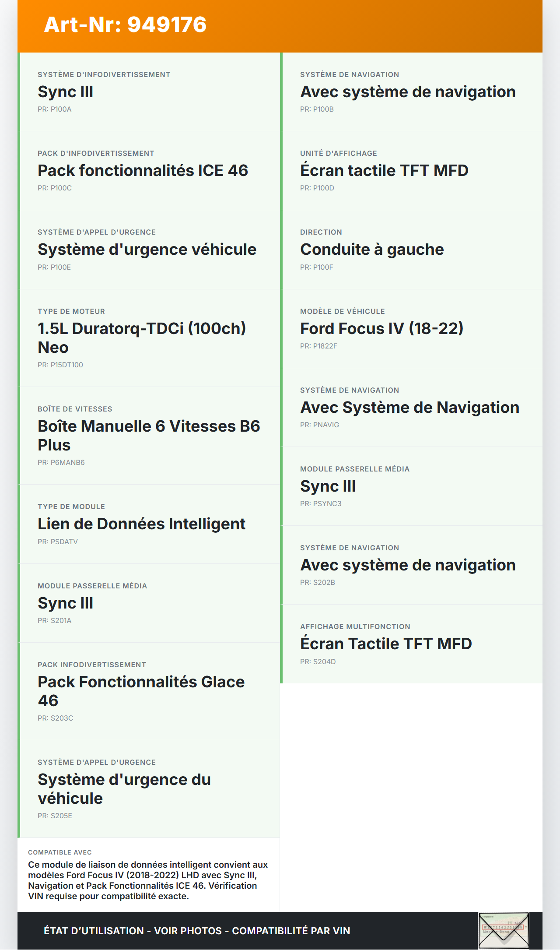Select the Sync III card with PR S201A

(149, 603)
